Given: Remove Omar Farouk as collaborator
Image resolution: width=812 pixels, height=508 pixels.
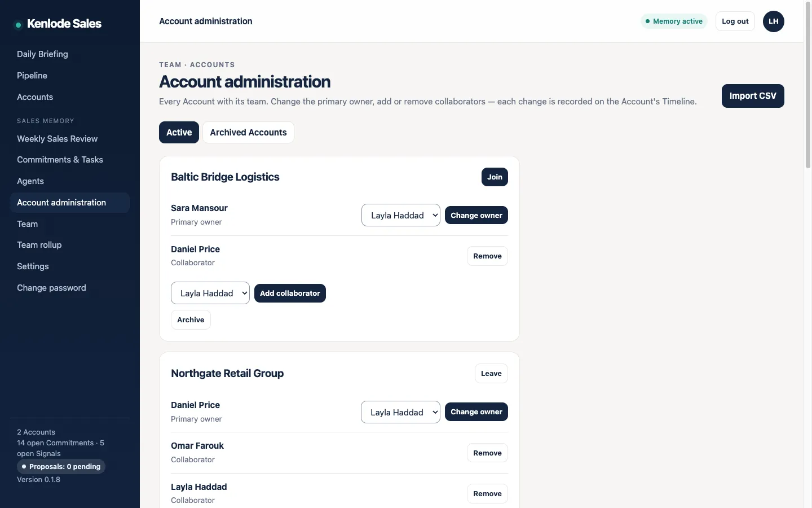Looking at the screenshot, I should [487, 453].
